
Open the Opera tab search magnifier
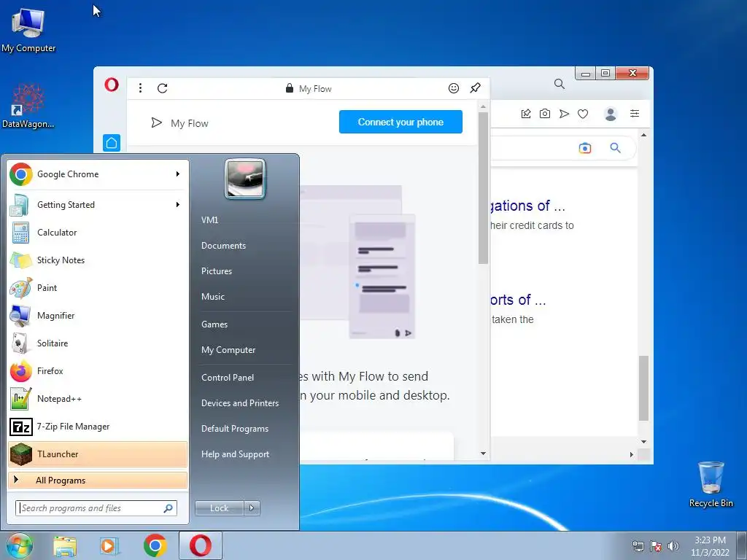[x=560, y=85]
